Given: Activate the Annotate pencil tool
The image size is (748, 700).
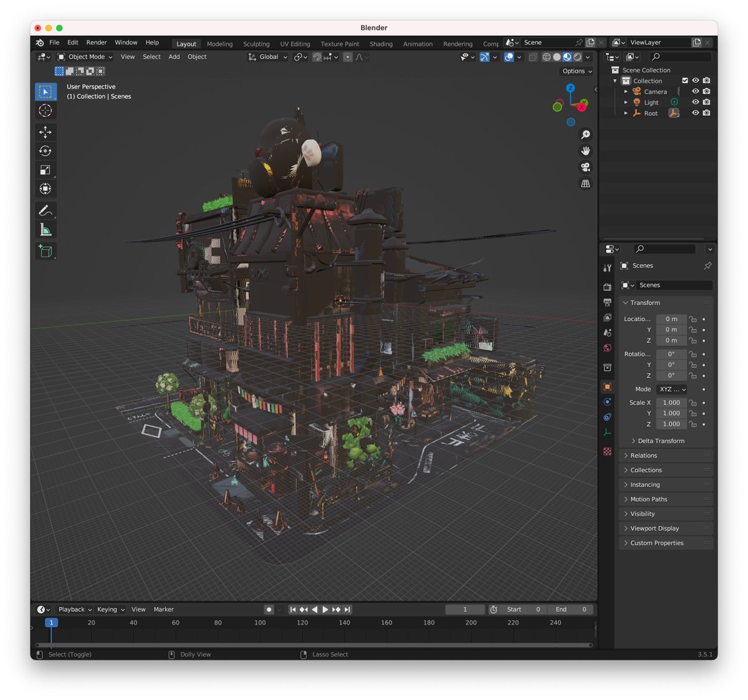Looking at the screenshot, I should click(46, 211).
